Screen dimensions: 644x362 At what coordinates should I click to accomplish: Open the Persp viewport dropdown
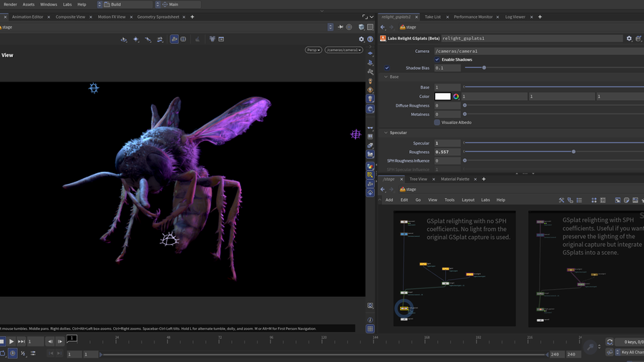coord(313,50)
